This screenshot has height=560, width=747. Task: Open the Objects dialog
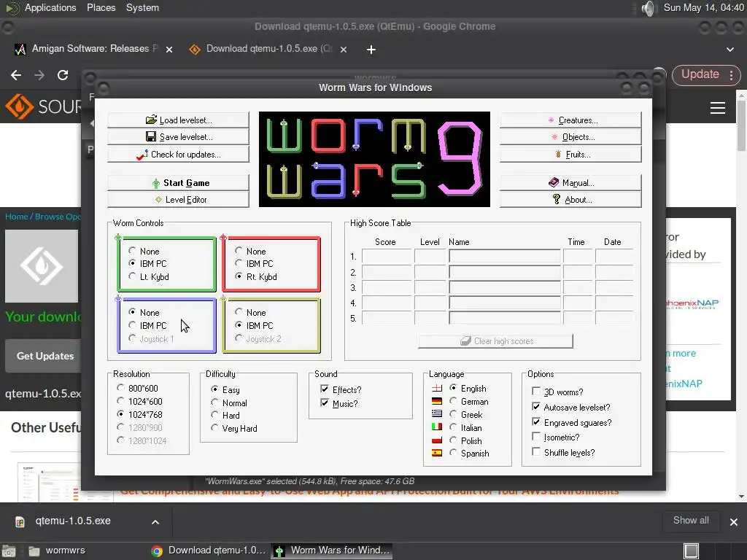click(x=570, y=137)
